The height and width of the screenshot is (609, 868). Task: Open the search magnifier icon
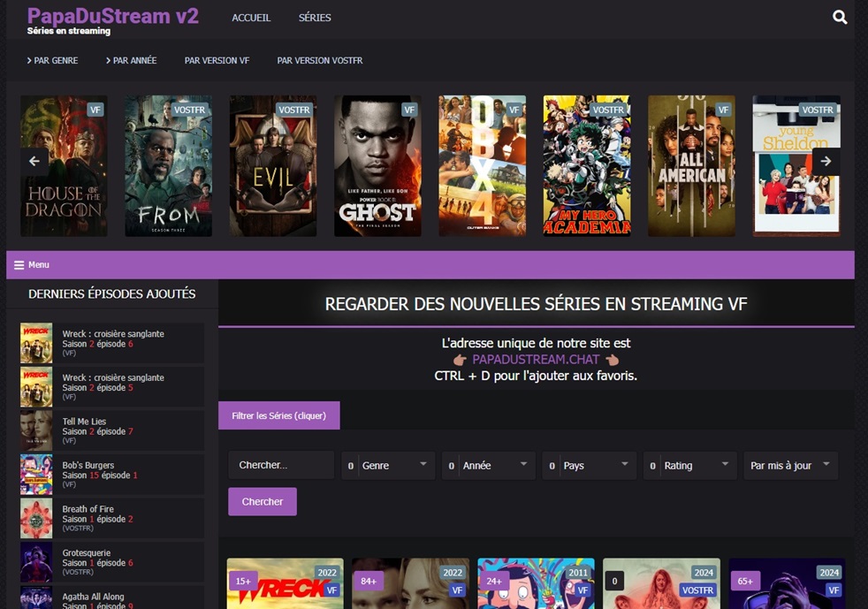tap(839, 17)
